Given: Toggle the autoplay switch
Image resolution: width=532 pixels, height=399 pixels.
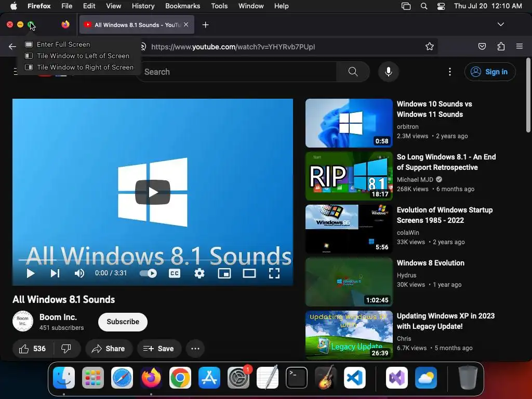Looking at the screenshot, I should point(148,273).
